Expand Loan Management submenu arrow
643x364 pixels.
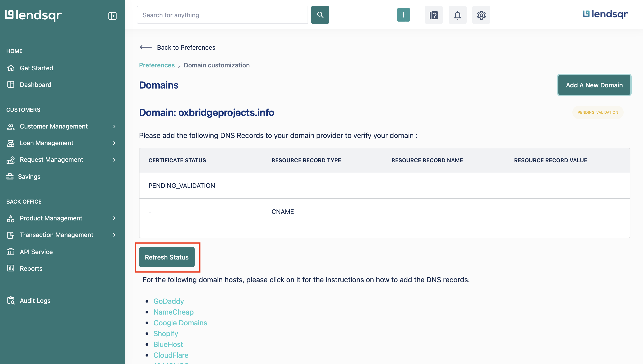(x=114, y=143)
